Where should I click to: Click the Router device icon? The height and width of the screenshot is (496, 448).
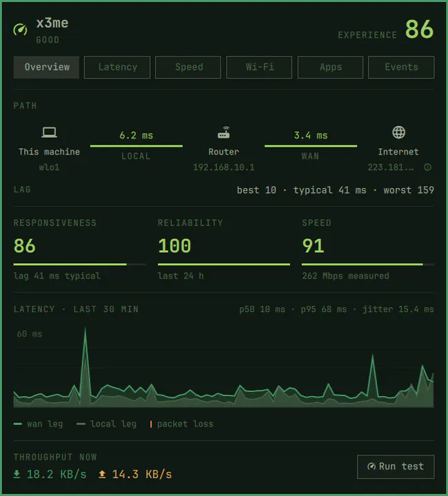pyautogui.click(x=224, y=132)
